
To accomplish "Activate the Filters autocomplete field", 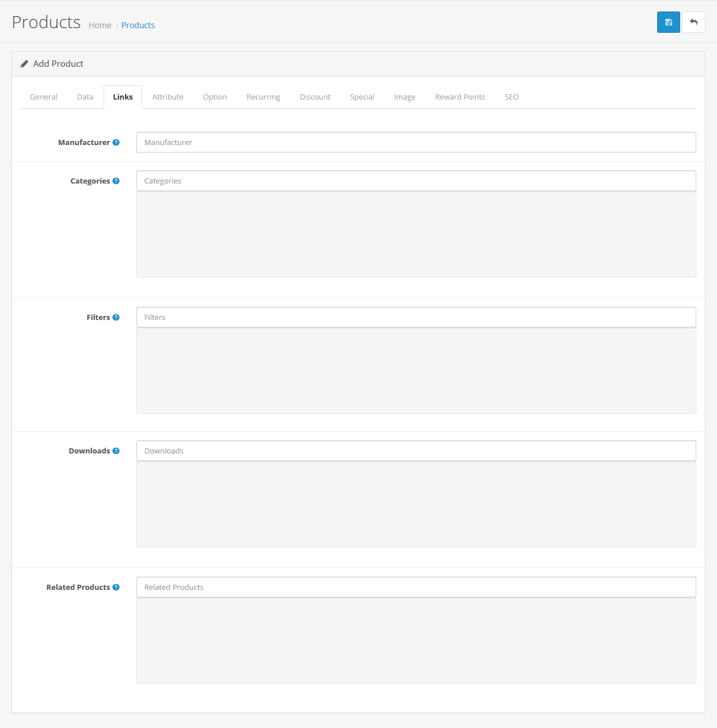I will click(x=415, y=317).
